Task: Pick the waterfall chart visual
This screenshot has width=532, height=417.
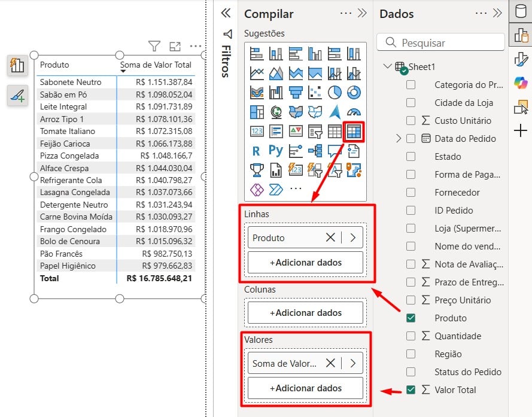Action: tap(276, 92)
